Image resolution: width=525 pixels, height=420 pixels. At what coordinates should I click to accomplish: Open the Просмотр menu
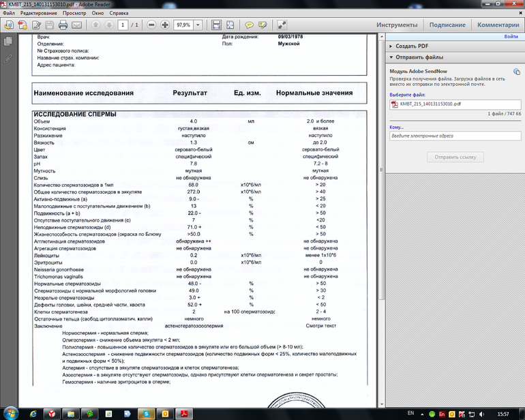[x=74, y=13]
